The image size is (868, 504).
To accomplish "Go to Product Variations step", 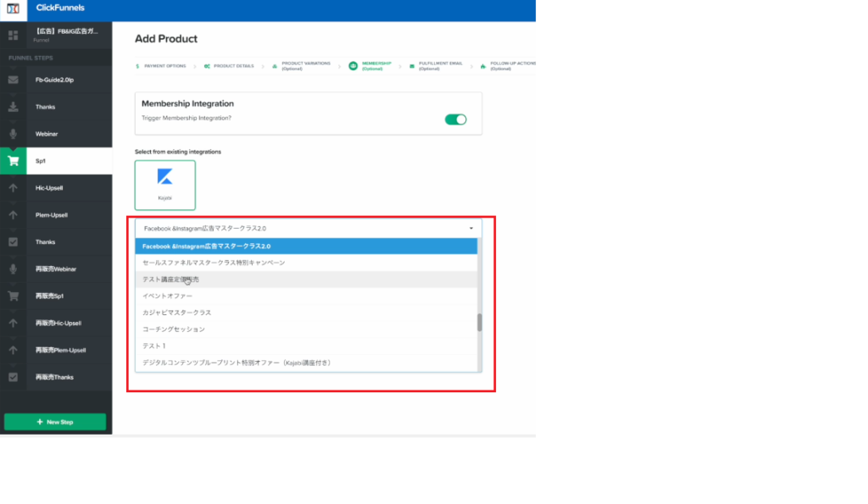I will click(x=301, y=66).
